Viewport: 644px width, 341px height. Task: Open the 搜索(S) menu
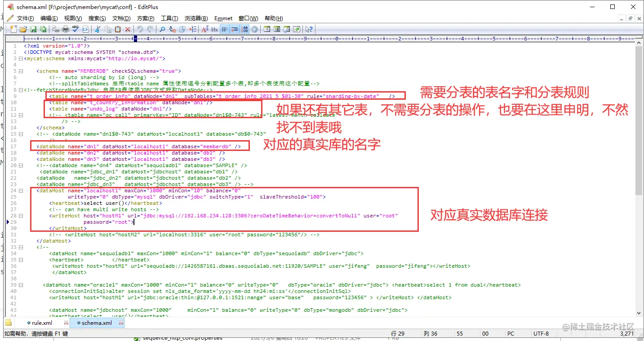click(x=97, y=18)
